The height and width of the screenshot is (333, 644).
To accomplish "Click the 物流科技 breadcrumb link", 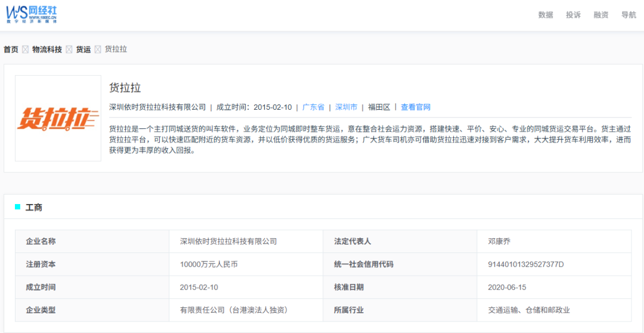I will (47, 50).
